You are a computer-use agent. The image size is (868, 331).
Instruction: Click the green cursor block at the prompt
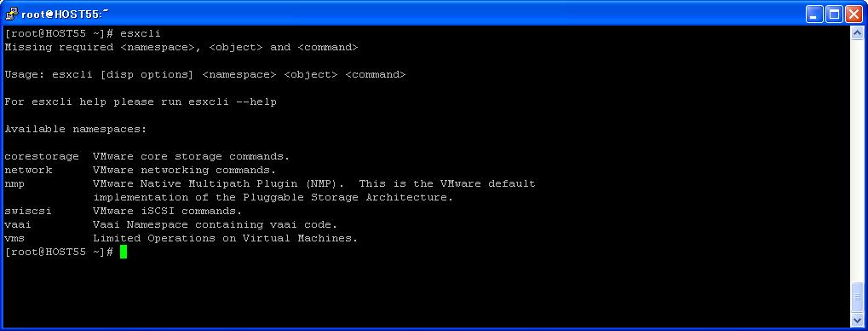124,253
